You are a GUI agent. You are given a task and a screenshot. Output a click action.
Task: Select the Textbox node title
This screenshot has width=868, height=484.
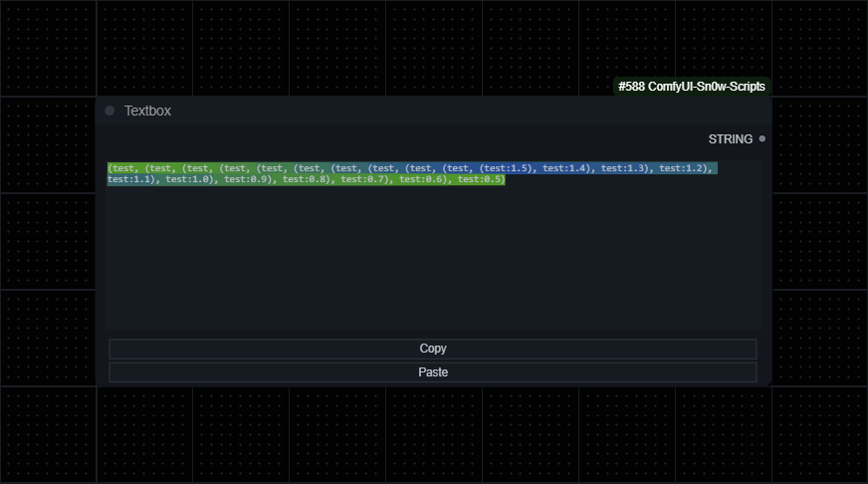[147, 111]
